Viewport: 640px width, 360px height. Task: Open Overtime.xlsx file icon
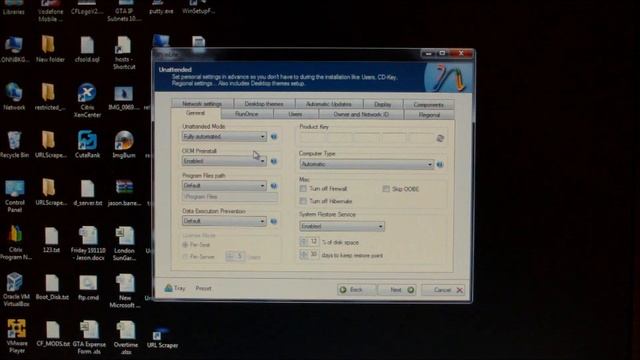point(125,337)
